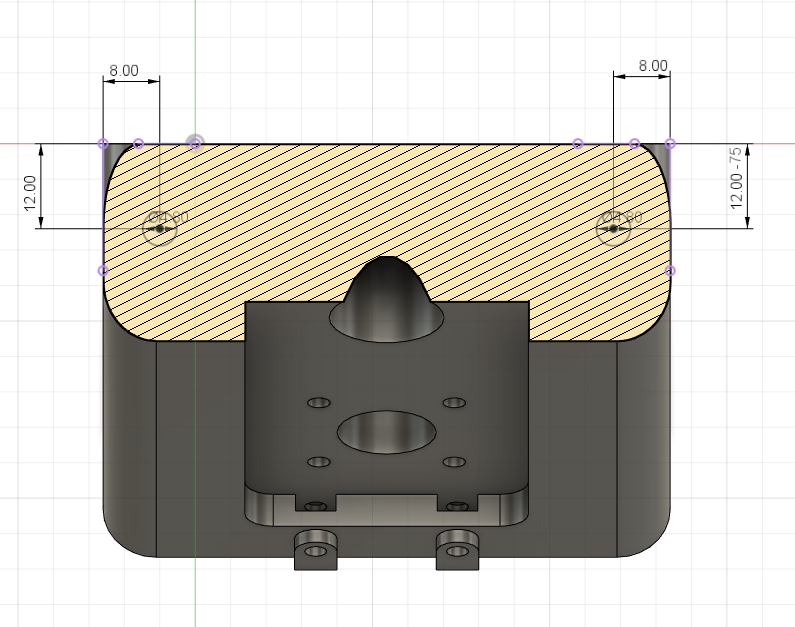This screenshot has height=627, width=795.
Task: Select the left 12.00 vertical dimension
Action: pos(30,193)
